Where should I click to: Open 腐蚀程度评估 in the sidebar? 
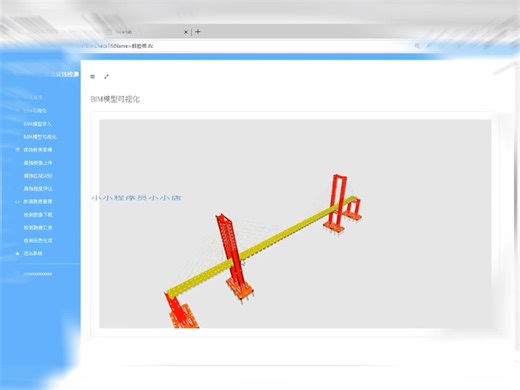pyautogui.click(x=38, y=189)
